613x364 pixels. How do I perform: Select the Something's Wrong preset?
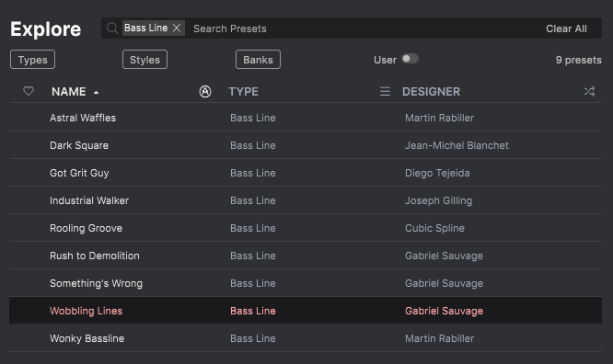coord(306,283)
